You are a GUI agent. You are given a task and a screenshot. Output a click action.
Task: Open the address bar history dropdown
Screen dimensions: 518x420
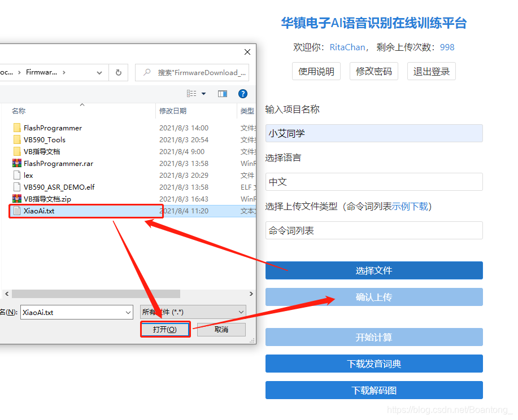pos(99,73)
